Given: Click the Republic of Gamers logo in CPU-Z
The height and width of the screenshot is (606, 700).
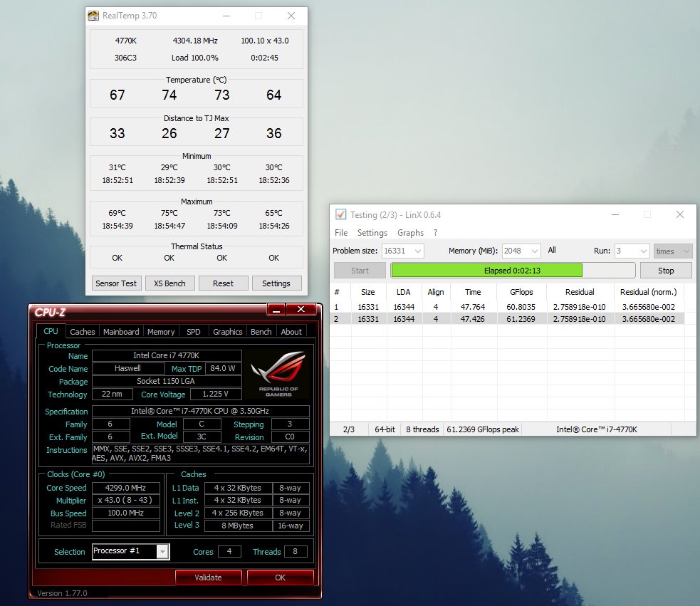Looking at the screenshot, I should (278, 374).
